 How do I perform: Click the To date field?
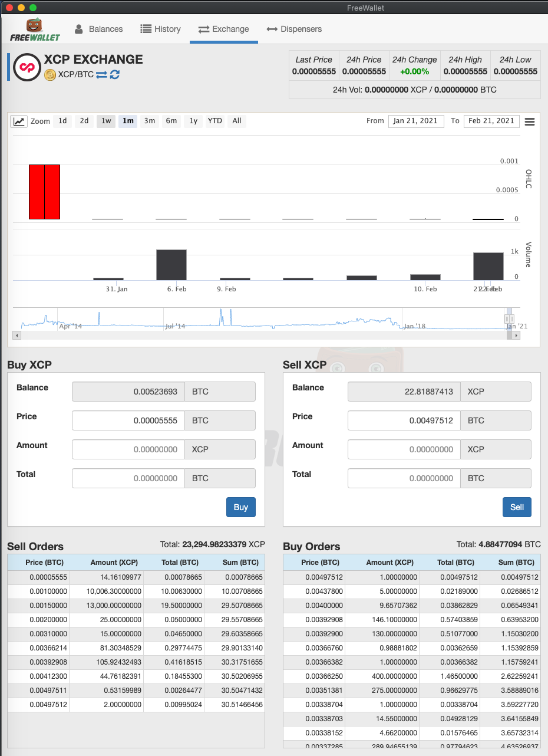coord(491,121)
